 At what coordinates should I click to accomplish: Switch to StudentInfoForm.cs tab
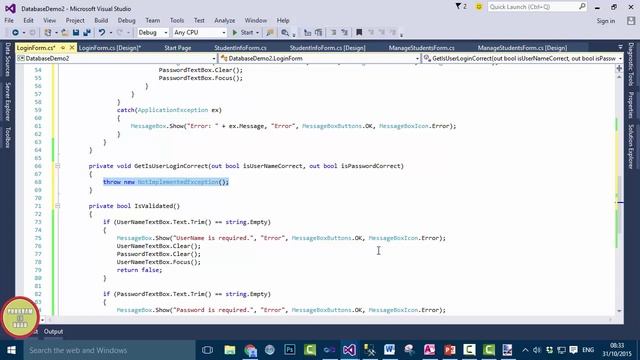[240, 48]
